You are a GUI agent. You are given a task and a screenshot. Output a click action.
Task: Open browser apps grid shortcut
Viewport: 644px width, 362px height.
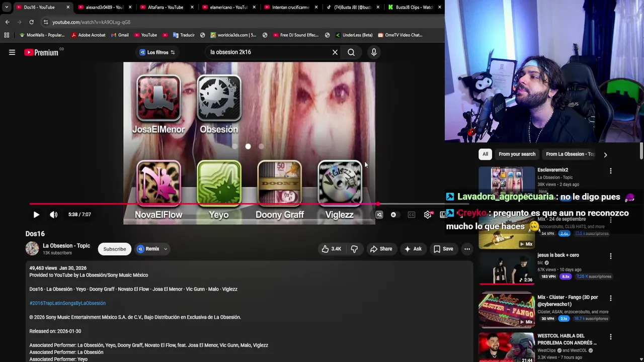[x=7, y=35]
